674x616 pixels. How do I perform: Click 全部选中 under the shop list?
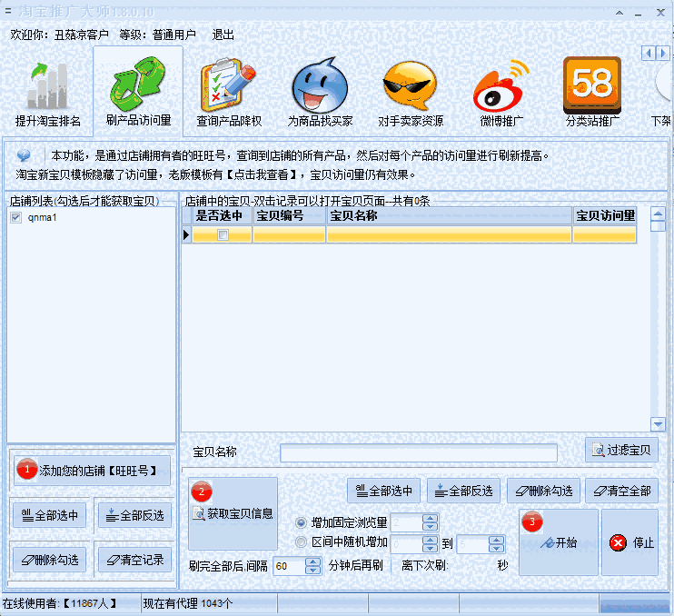[49, 515]
